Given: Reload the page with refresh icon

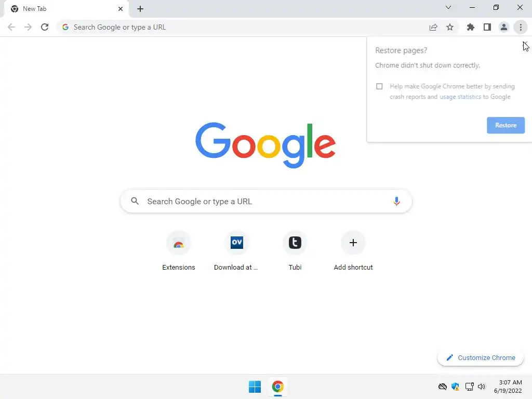Looking at the screenshot, I should coord(45,27).
